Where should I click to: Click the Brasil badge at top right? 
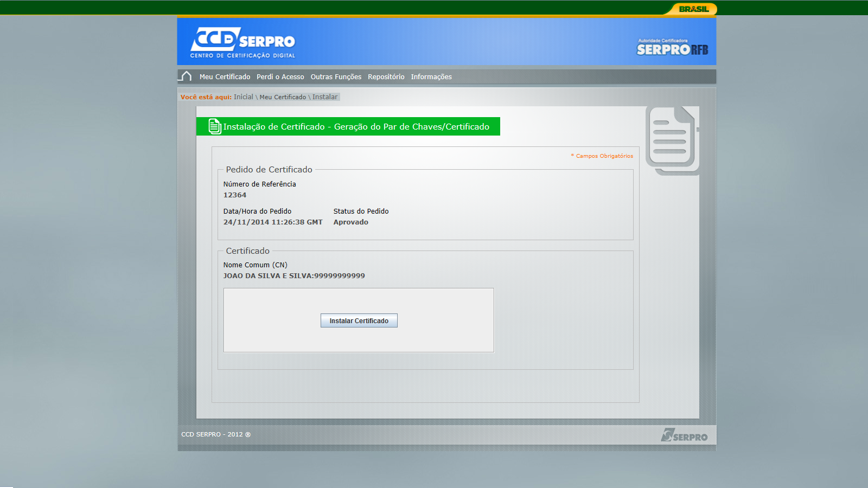point(693,9)
